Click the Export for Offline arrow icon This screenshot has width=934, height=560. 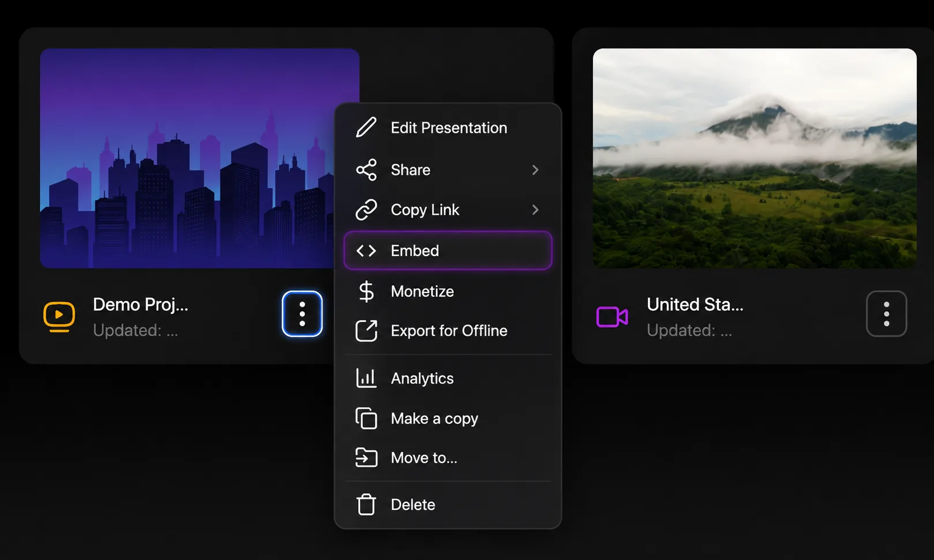(366, 331)
